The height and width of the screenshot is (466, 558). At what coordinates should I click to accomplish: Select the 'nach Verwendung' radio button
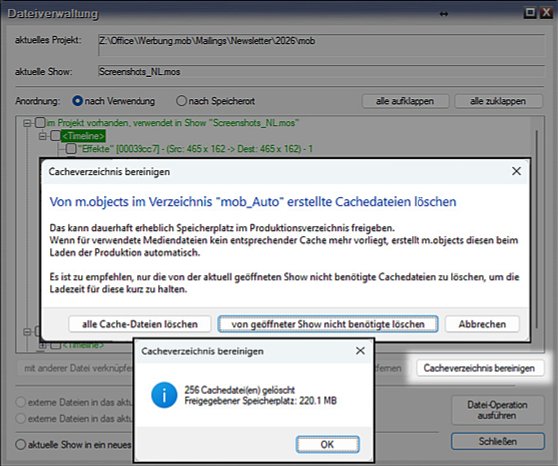77,101
